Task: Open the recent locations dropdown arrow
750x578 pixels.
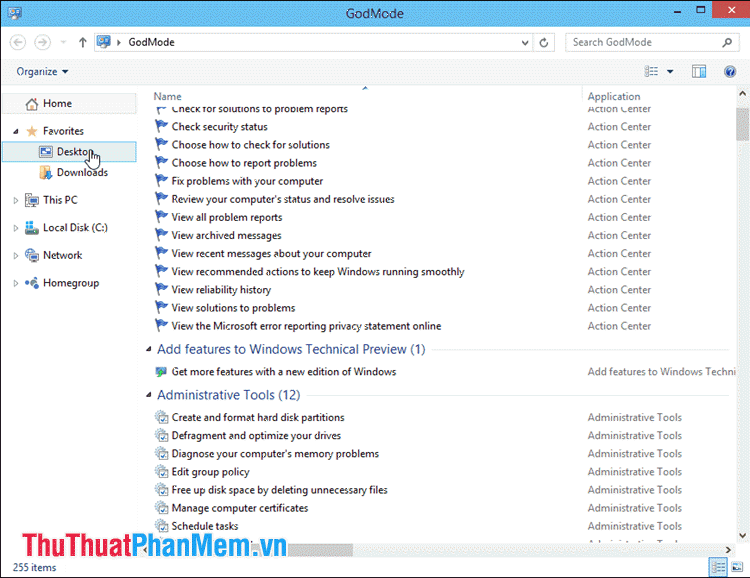Action: click(63, 43)
